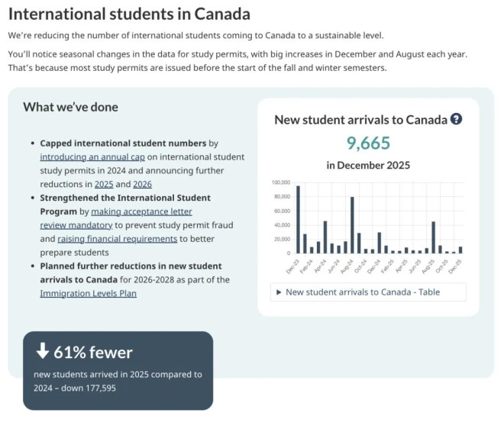The image size is (504, 429).
Task: Click the help question-mark icon beside chart title
Action: pyautogui.click(x=456, y=119)
